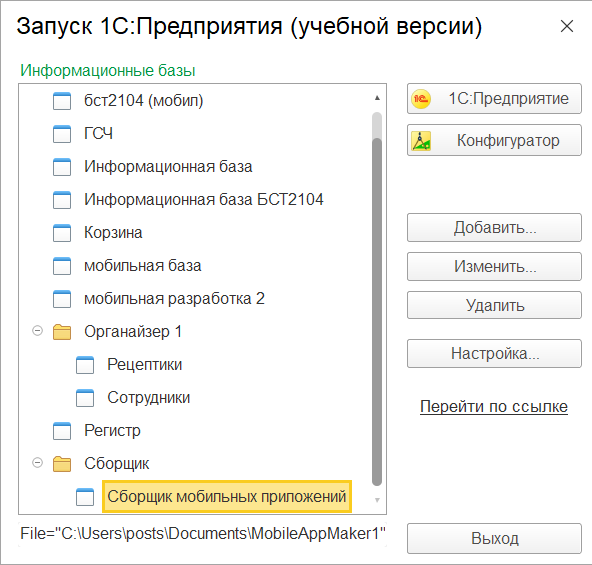Click the icon beside мобильная база

coord(62,266)
